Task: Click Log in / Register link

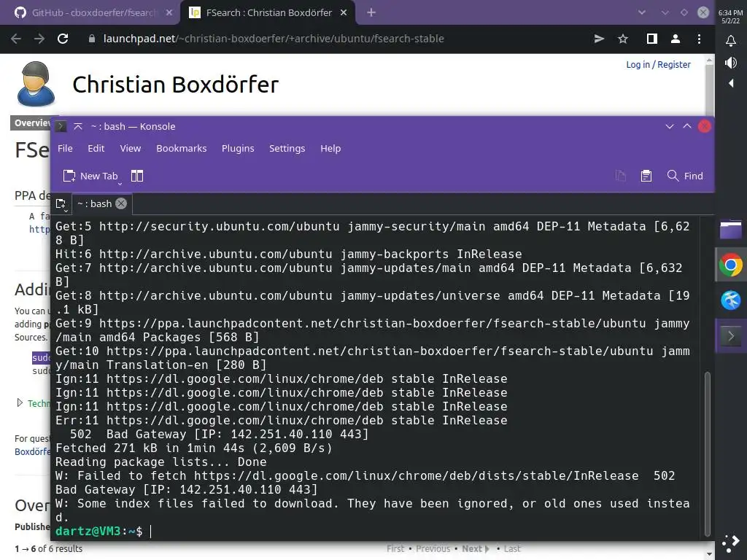Action: point(658,64)
